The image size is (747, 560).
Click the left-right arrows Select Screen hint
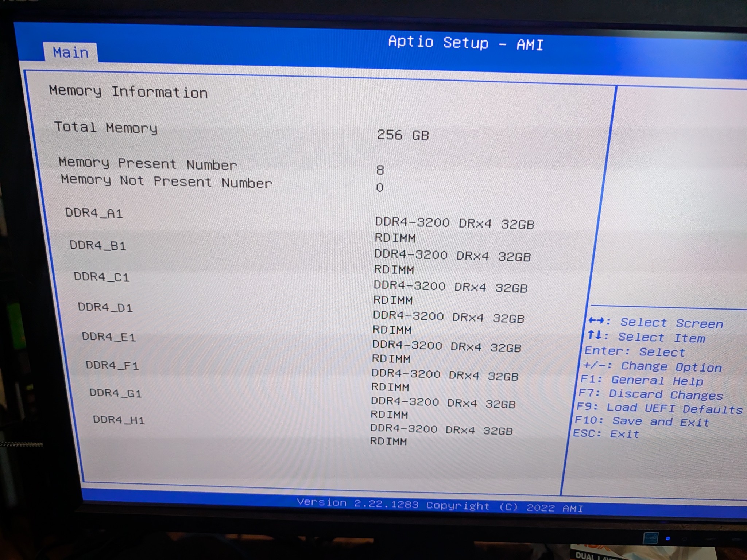(655, 323)
